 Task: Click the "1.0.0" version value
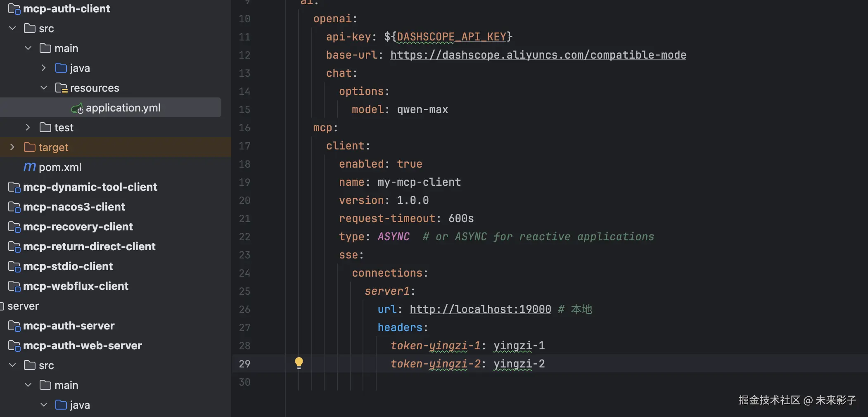[x=413, y=200]
